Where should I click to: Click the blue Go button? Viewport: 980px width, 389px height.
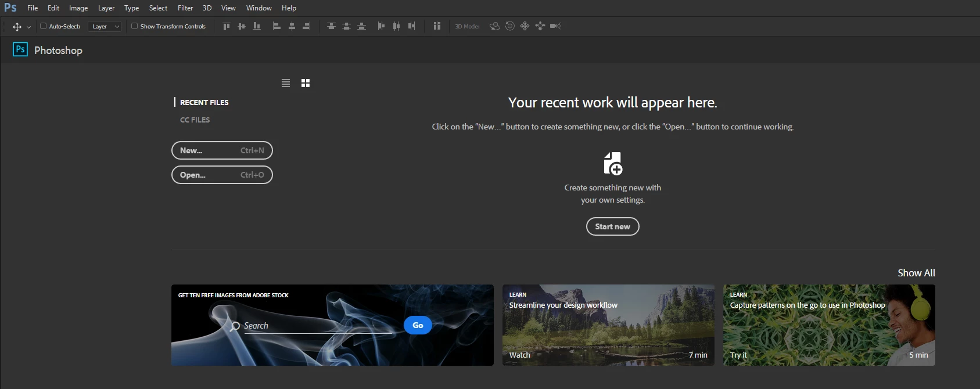click(418, 325)
